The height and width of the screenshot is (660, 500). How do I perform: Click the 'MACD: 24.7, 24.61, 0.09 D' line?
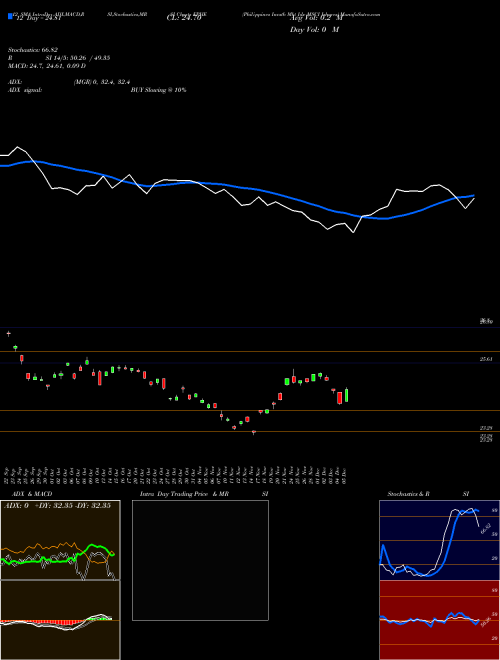(47, 66)
